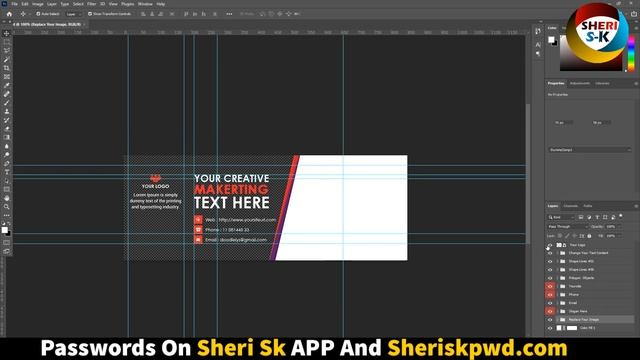Select the Rectangular Marquee tool

7,42
